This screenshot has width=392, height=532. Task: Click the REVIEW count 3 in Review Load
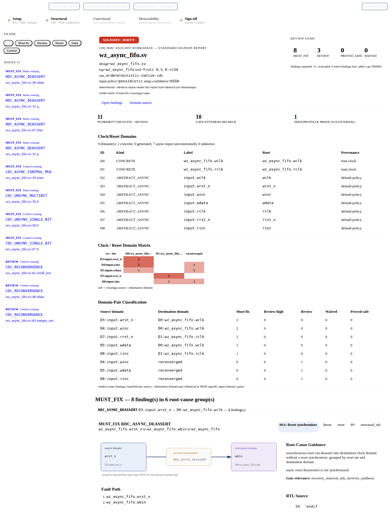click(x=323, y=52)
